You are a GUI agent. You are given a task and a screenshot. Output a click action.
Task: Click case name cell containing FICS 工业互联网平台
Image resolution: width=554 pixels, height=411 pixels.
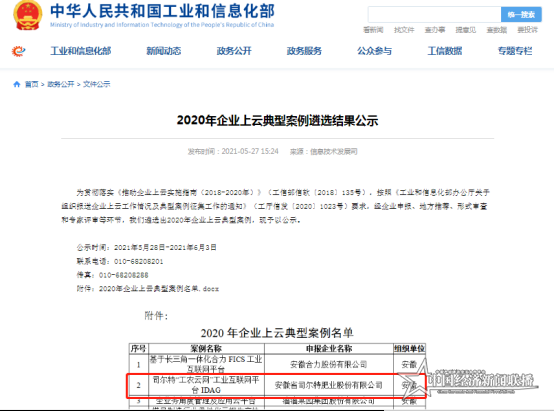click(x=206, y=364)
